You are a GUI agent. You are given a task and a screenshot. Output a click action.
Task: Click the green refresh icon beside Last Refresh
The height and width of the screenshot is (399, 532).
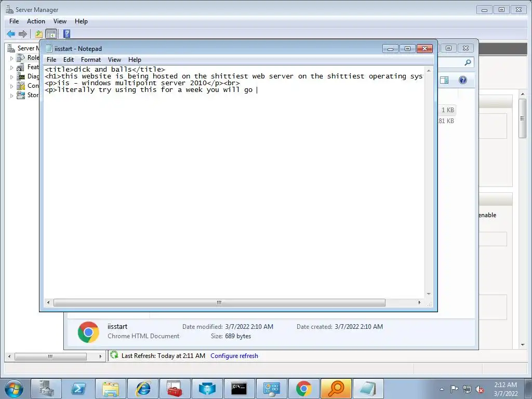coord(114,355)
